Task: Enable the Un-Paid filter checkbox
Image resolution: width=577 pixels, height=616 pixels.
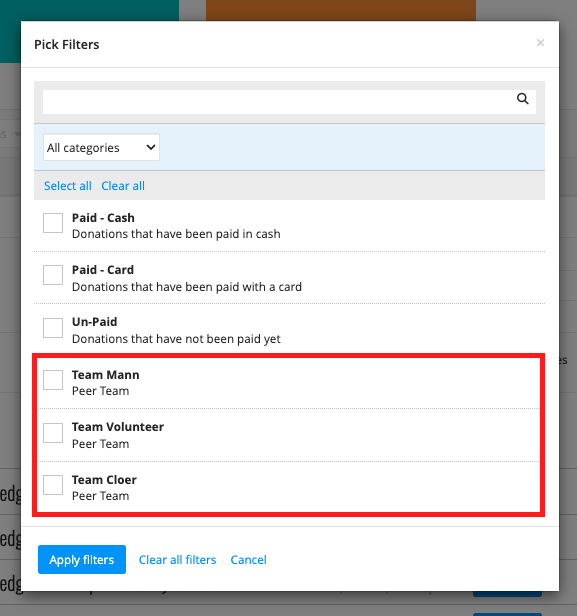Action: point(53,328)
